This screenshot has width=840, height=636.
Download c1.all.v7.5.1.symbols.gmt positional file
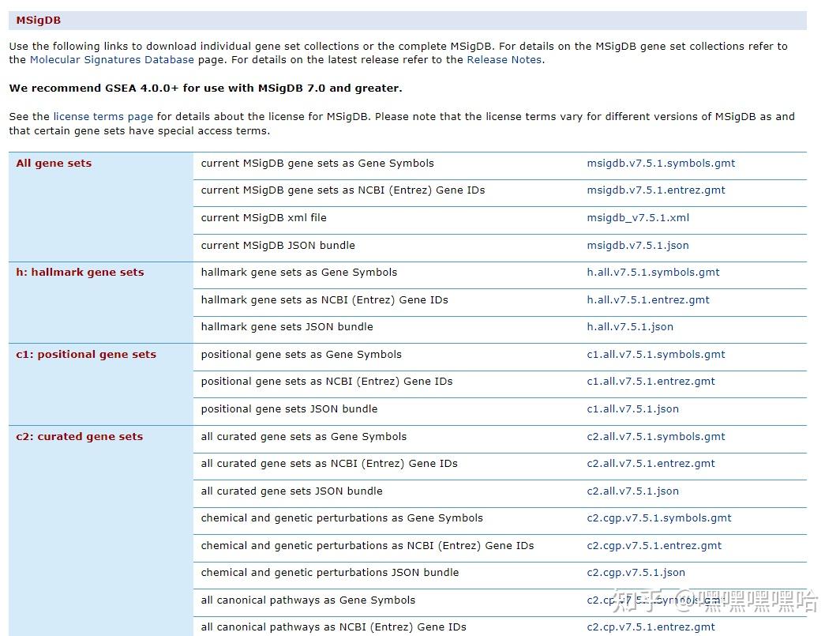point(656,355)
